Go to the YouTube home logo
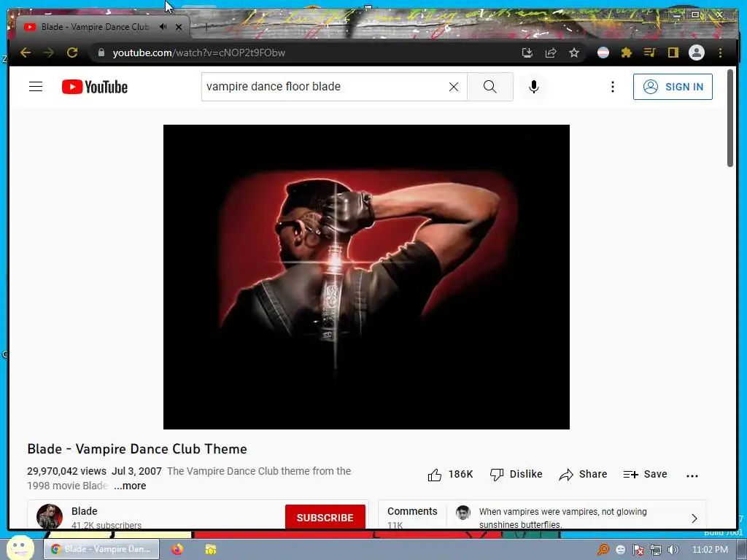The height and width of the screenshot is (560, 747). (95, 87)
